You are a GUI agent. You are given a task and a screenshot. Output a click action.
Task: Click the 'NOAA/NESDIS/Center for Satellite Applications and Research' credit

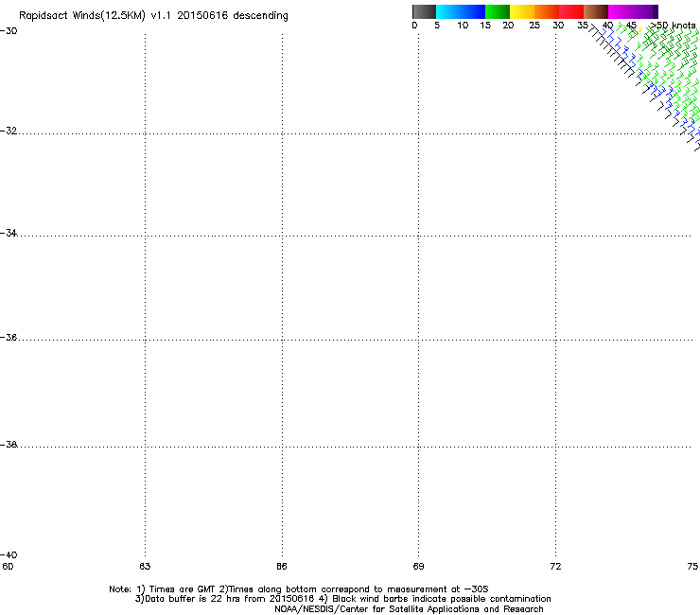pyautogui.click(x=409, y=609)
